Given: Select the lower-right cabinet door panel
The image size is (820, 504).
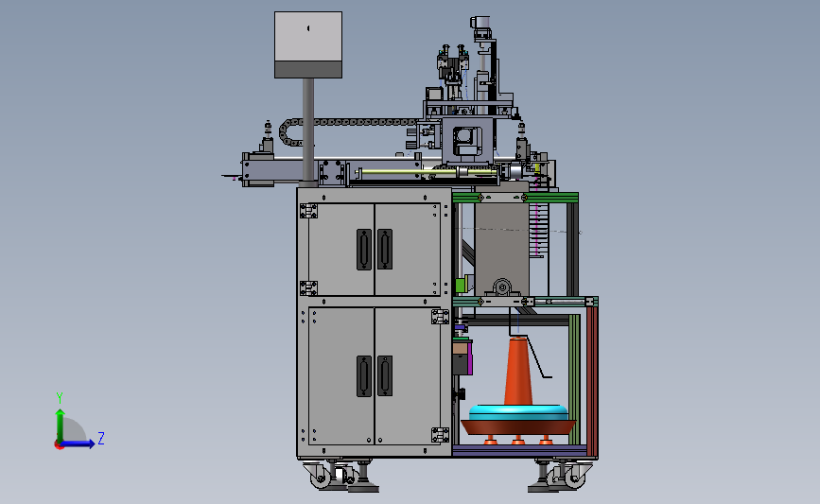Looking at the screenshot, I should (x=408, y=375).
